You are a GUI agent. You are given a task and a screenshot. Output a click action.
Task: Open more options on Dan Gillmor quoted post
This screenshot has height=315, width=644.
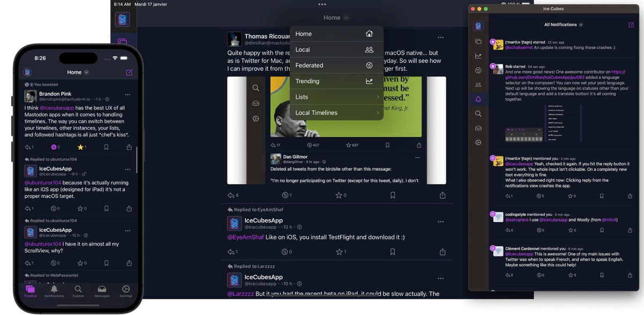click(x=418, y=158)
